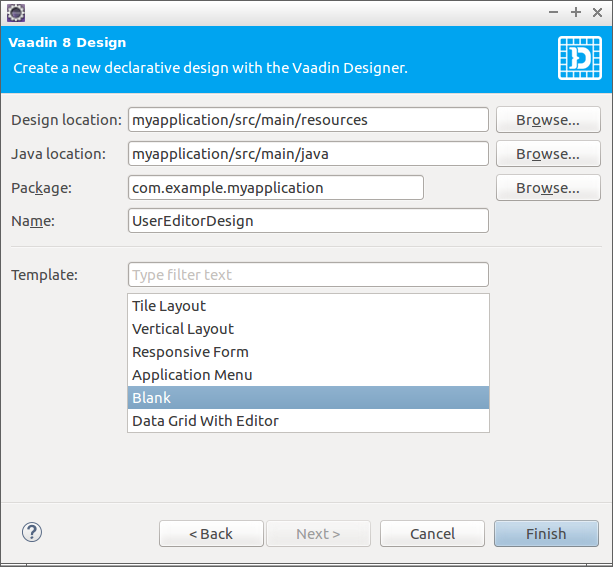This screenshot has width=613, height=567.
Task: Click the help question mark icon
Action: click(x=31, y=532)
